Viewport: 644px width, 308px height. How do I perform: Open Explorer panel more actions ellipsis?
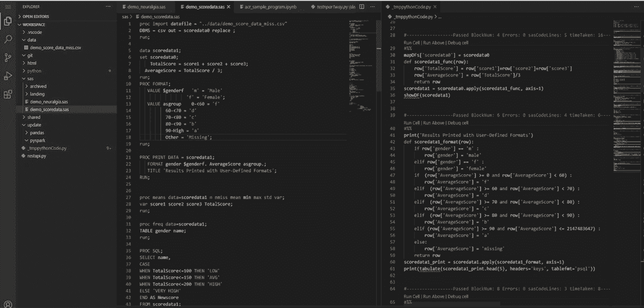click(108, 7)
